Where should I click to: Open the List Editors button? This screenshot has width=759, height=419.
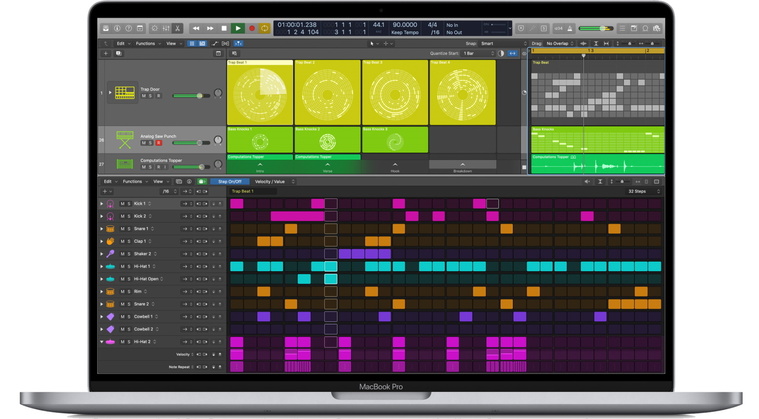[622, 29]
